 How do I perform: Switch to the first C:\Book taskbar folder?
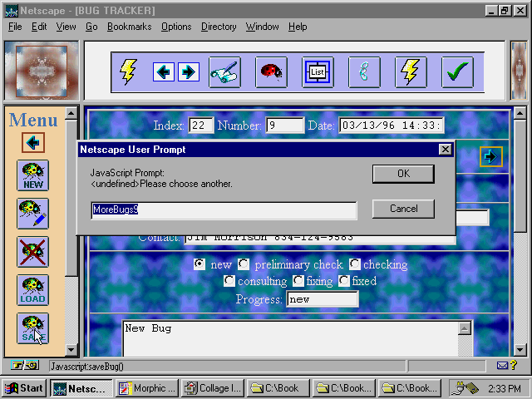[278, 388]
